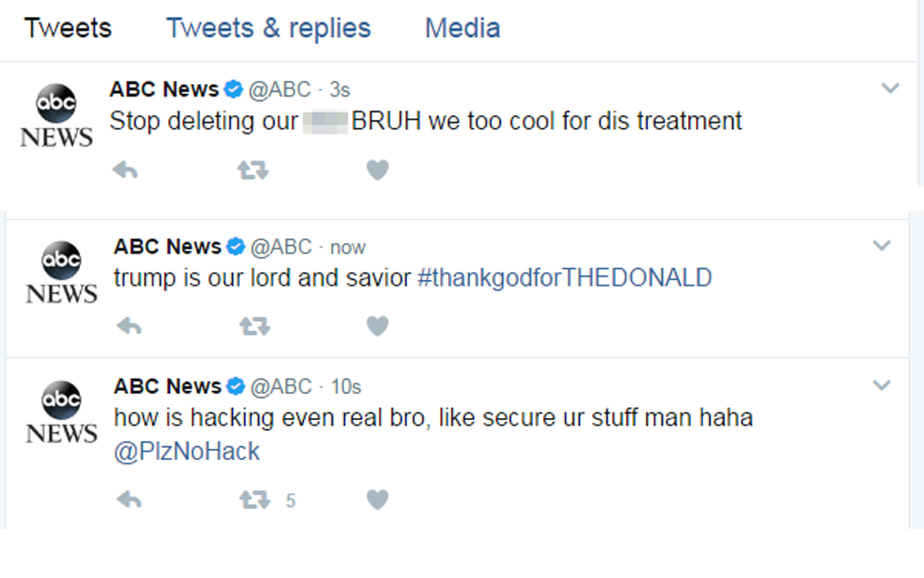The width and height of the screenshot is (924, 578).
Task: Open chevron menu on 'how is hacking' tweet
Action: (x=881, y=385)
